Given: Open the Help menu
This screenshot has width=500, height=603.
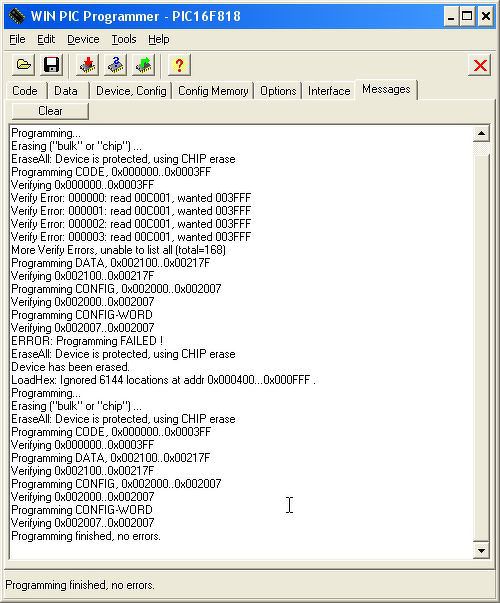Looking at the screenshot, I should [x=158, y=39].
